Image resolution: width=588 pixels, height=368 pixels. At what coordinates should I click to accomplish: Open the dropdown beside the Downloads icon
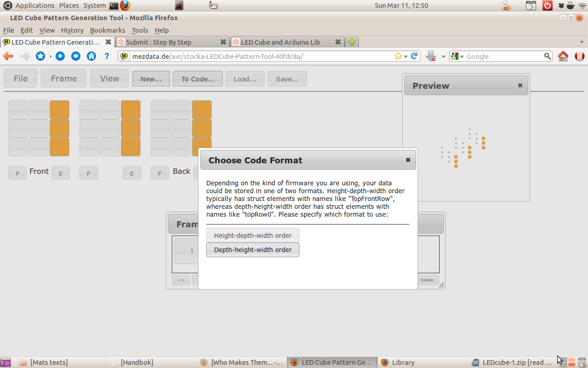[x=443, y=56]
